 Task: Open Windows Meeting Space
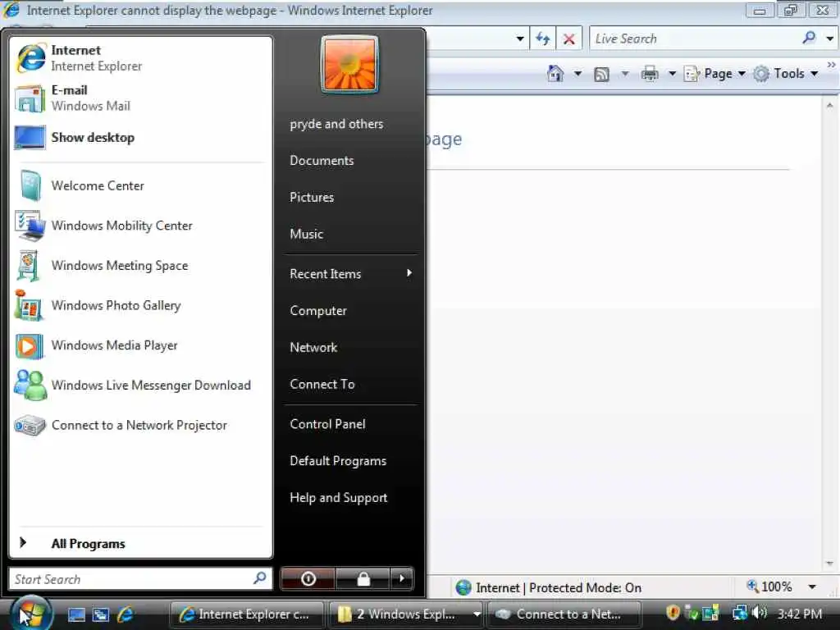coord(140,266)
